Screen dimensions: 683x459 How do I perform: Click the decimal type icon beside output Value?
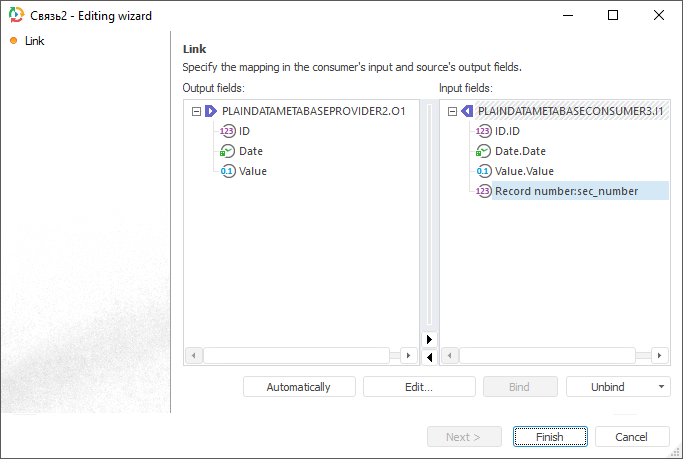(x=227, y=171)
